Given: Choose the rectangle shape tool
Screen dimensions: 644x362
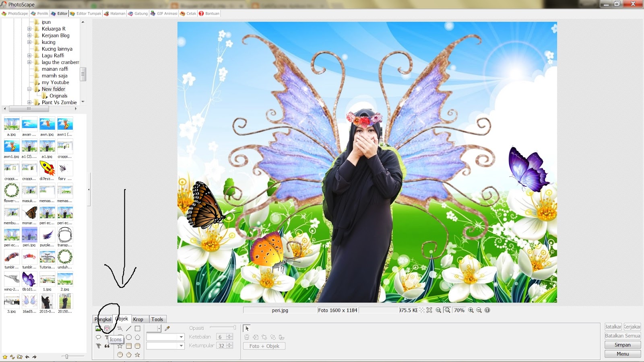Looking at the screenshot, I should (x=137, y=328).
